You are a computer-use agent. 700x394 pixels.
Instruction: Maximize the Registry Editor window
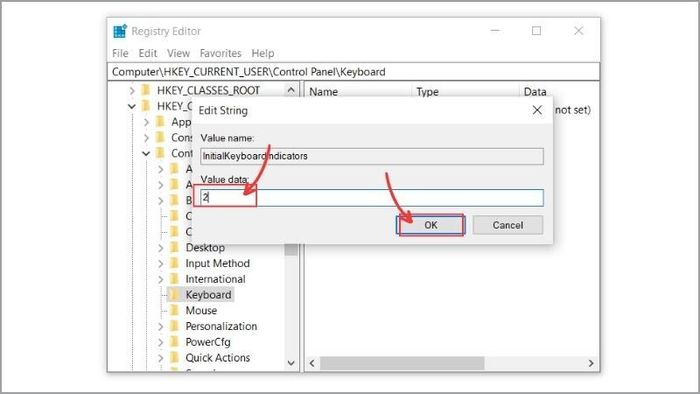(x=537, y=31)
